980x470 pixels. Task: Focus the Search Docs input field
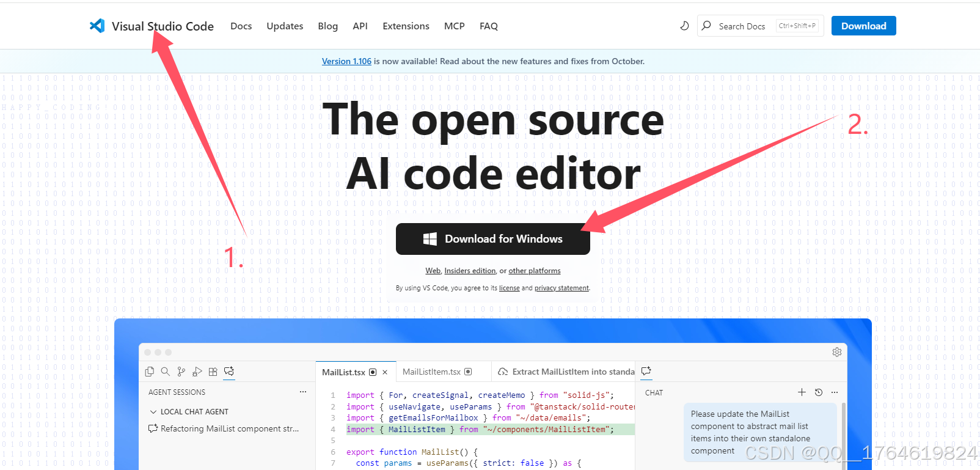760,26
